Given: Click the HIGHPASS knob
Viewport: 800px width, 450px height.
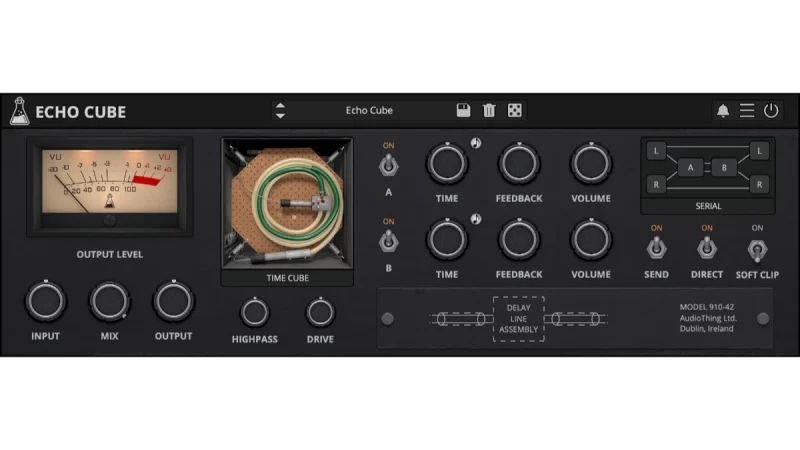Looking at the screenshot, I should [x=255, y=312].
